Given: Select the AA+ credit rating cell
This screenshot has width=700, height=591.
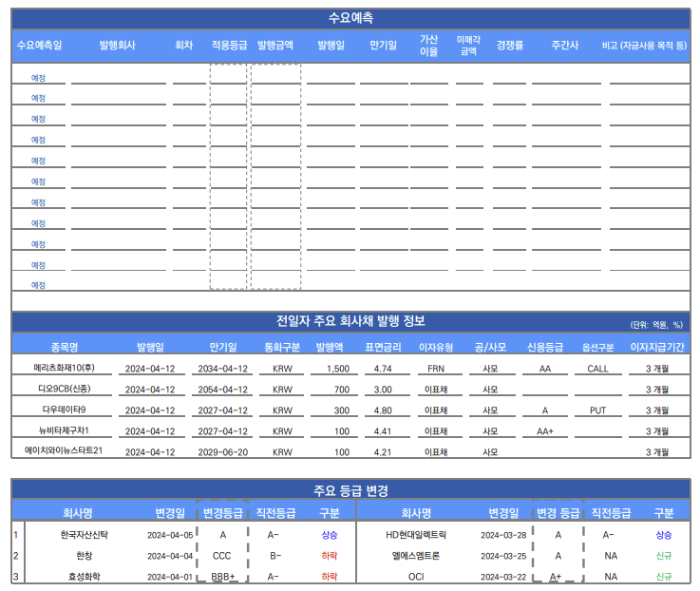Looking at the screenshot, I should pos(544,430).
